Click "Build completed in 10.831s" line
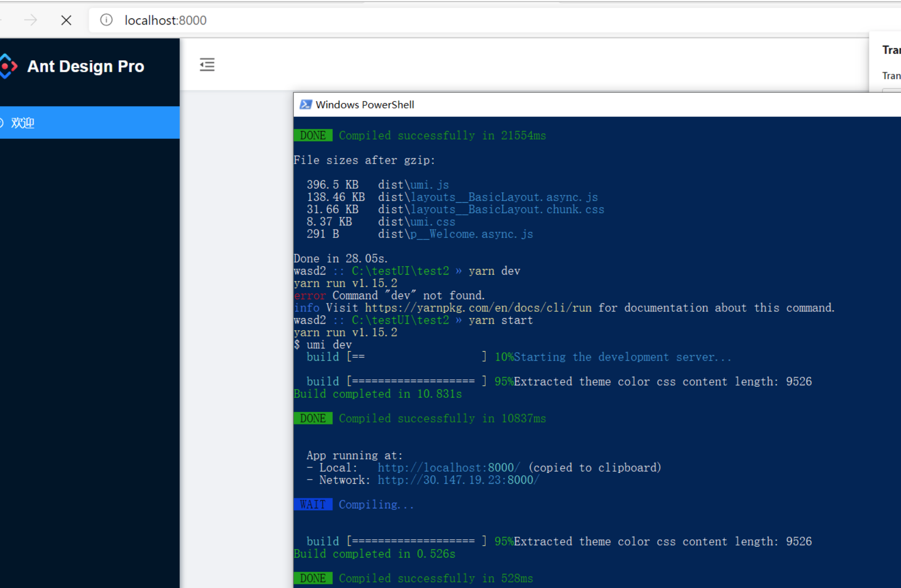This screenshot has width=901, height=588. tap(378, 394)
